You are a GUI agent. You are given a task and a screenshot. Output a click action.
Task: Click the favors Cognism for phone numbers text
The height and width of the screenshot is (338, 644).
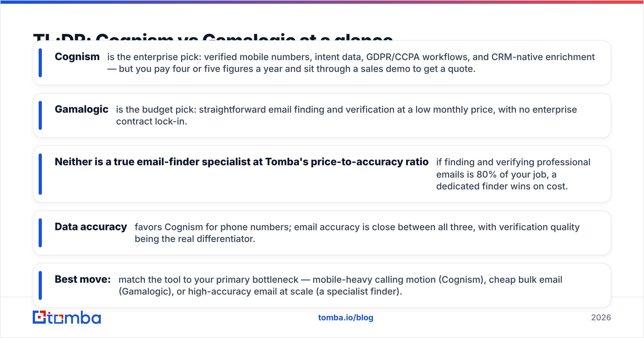point(213,227)
